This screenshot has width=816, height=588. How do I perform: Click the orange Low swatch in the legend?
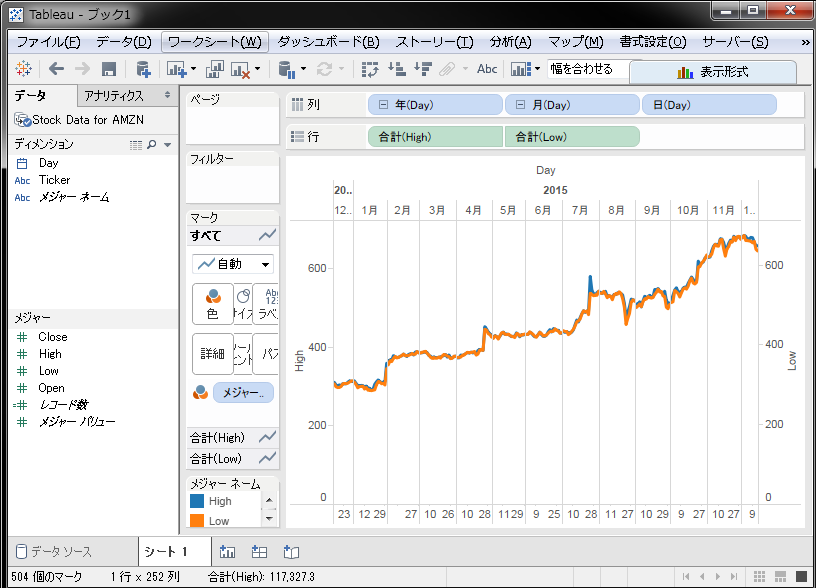pos(198,520)
